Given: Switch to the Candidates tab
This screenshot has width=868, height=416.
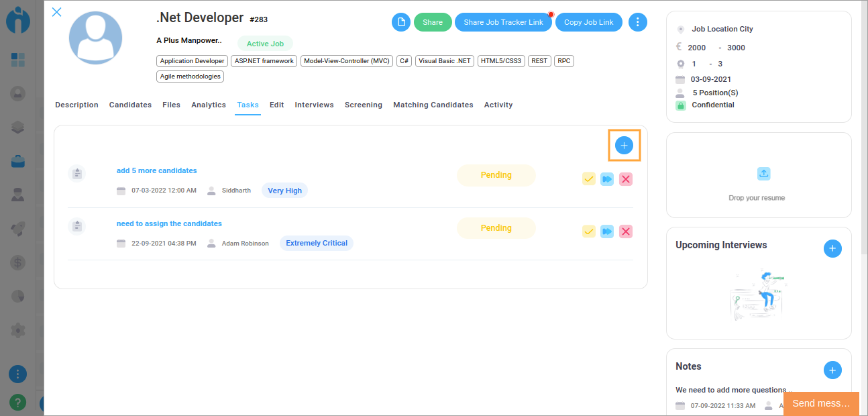Looking at the screenshot, I should tap(130, 105).
